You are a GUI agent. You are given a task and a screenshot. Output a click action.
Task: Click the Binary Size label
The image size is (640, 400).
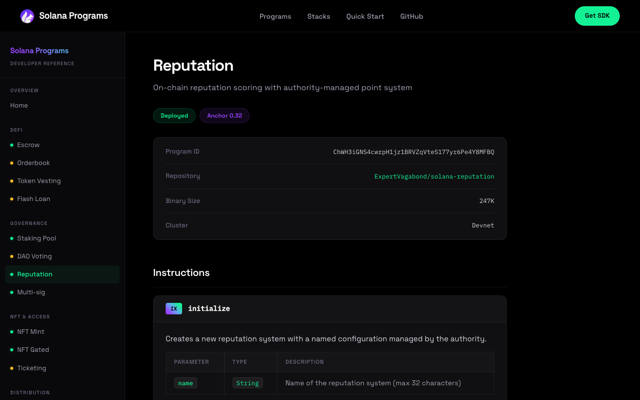click(183, 201)
